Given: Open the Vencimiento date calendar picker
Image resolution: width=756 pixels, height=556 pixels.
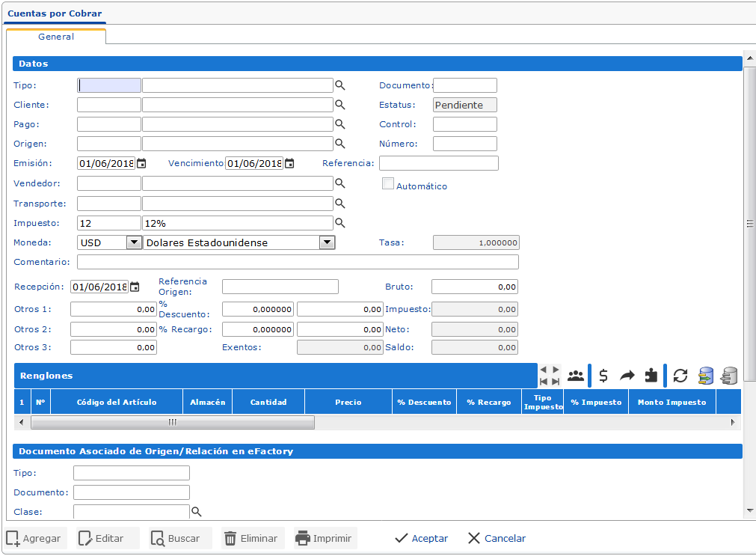Looking at the screenshot, I should point(289,163).
